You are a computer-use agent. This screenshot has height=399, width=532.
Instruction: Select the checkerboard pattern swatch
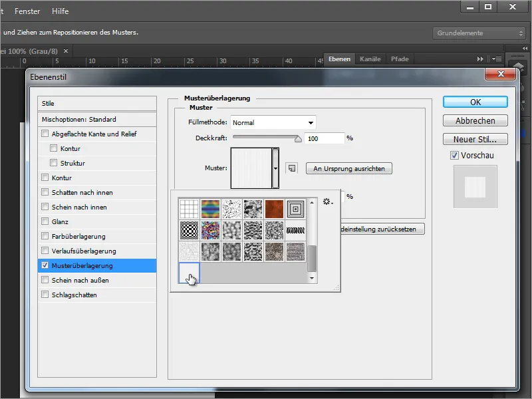pyautogui.click(x=189, y=230)
